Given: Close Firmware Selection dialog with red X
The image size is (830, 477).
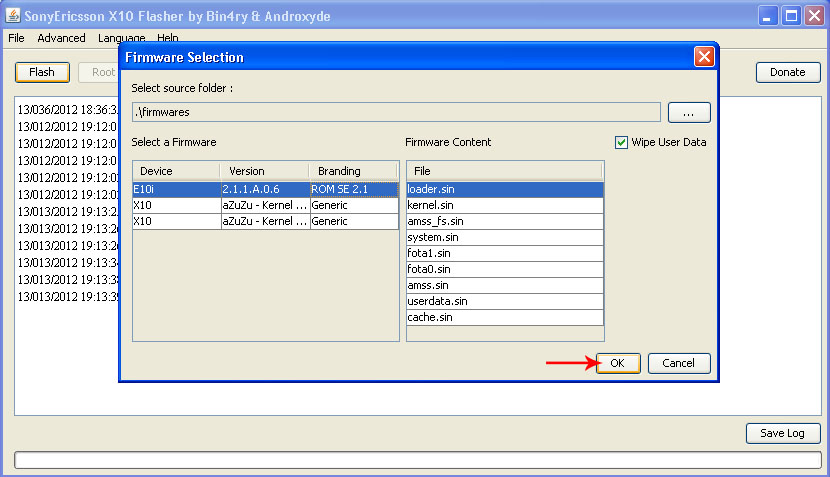Looking at the screenshot, I should click(704, 57).
